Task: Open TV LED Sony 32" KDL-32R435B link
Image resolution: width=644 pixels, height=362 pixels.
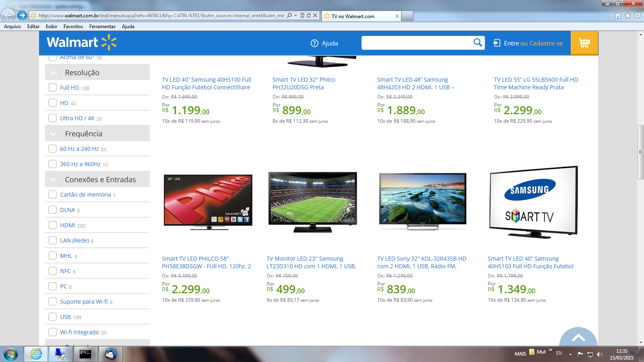Action: click(x=422, y=263)
